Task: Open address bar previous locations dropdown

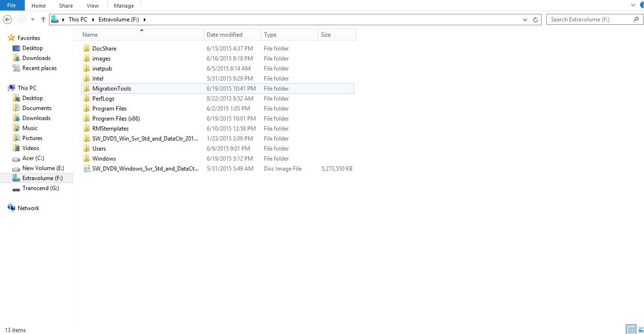Action: coord(525,20)
